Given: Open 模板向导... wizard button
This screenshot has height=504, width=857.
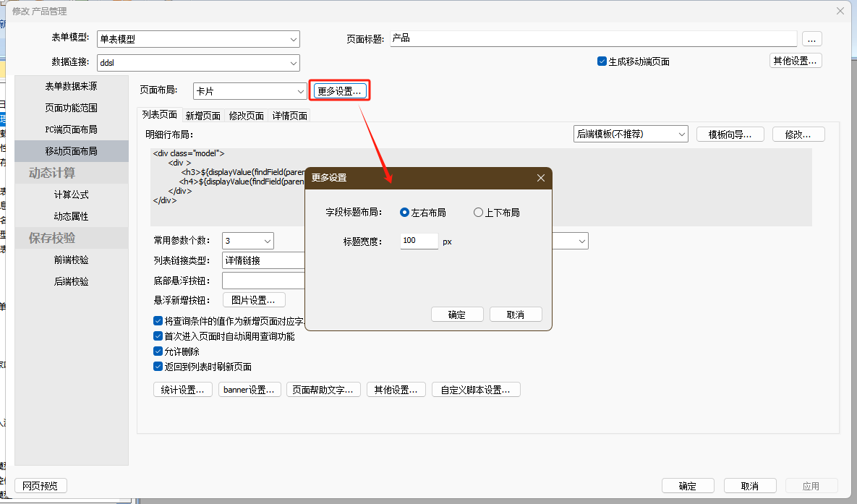Looking at the screenshot, I should [730, 134].
